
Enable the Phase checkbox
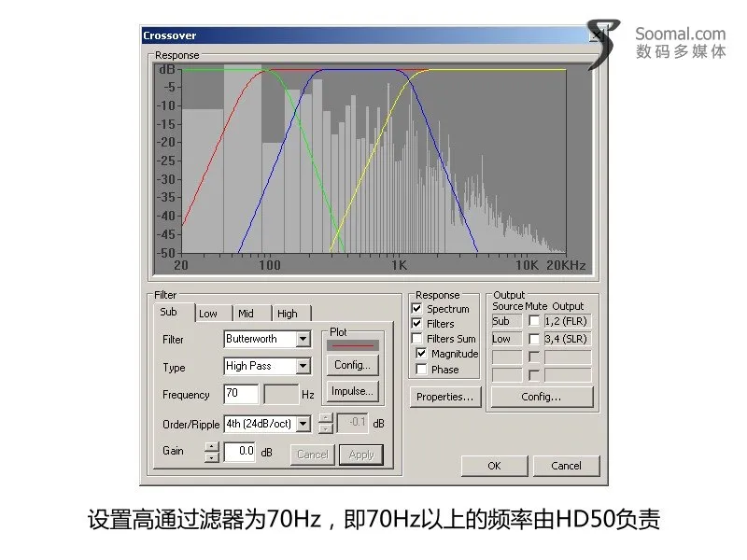tap(421, 369)
